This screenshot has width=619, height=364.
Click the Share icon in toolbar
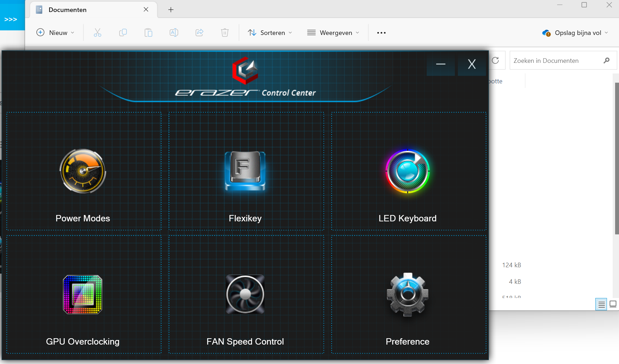point(199,33)
